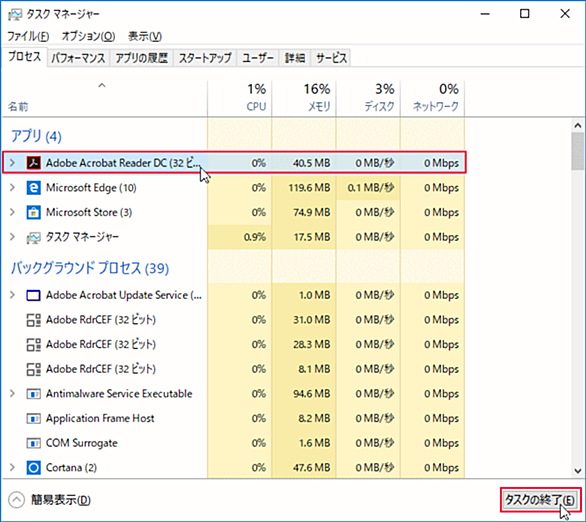
Task: Select the Application Frame Host row name
Action: (x=100, y=418)
